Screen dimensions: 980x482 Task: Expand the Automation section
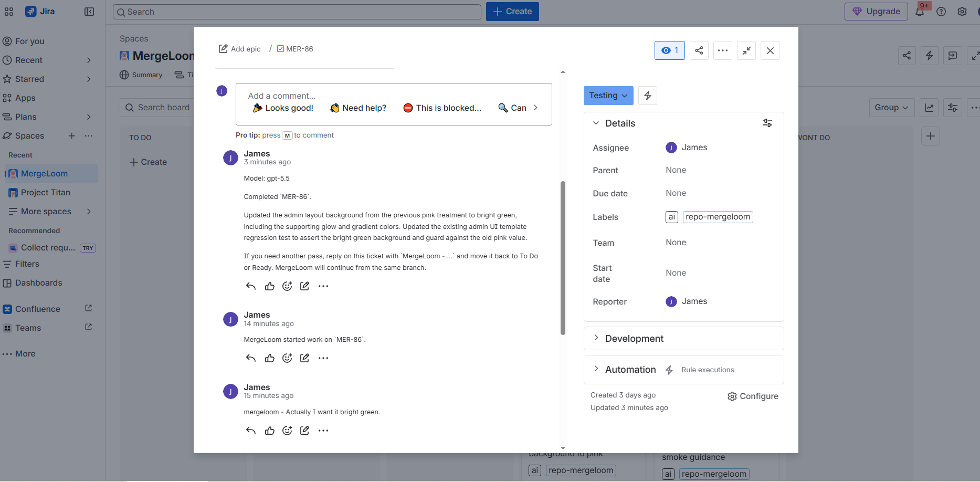click(x=596, y=369)
